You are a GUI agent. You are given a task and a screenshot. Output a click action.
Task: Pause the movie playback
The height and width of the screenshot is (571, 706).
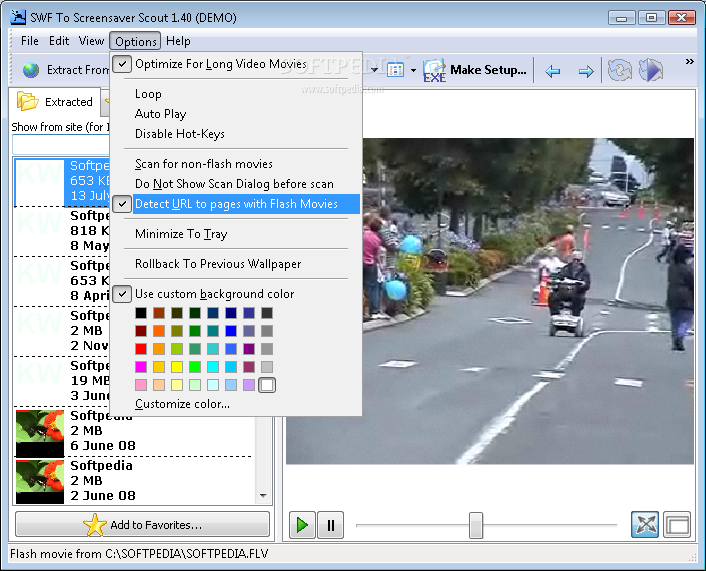tap(330, 525)
